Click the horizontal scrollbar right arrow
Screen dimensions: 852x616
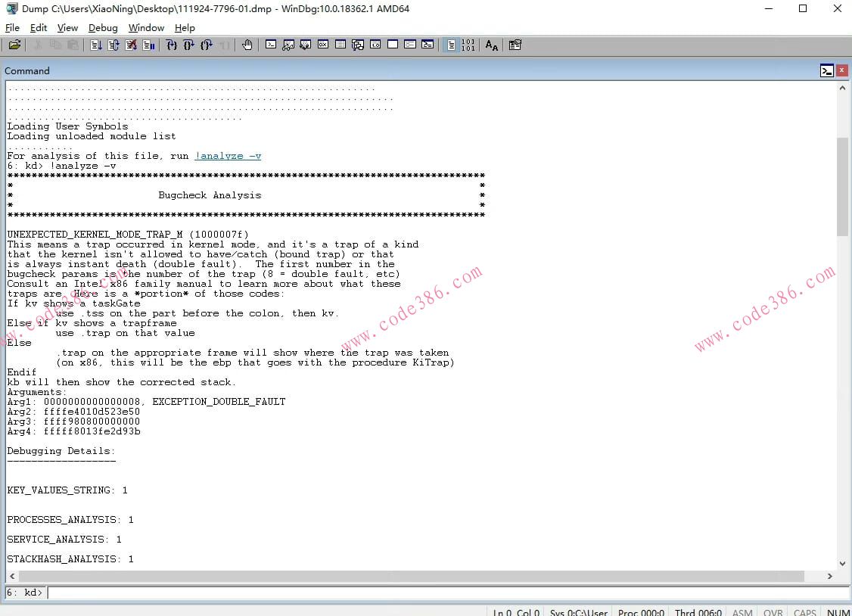click(x=830, y=577)
